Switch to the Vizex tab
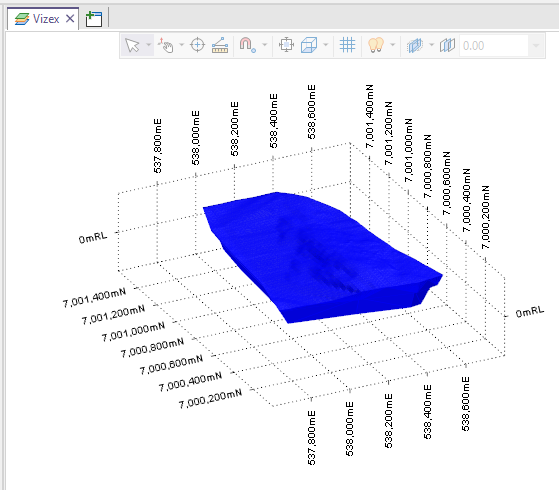This screenshot has height=490, width=559. click(37, 19)
